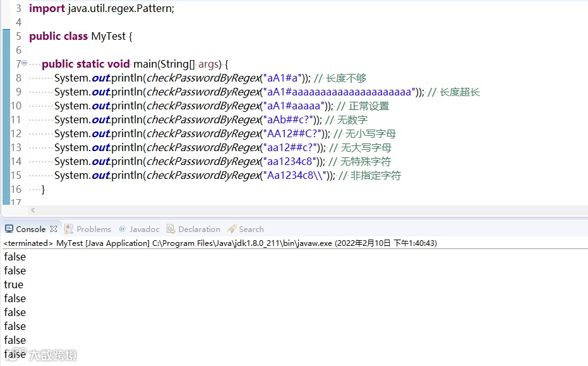Click the true output line in console
The height and width of the screenshot is (366, 588).
(13, 284)
